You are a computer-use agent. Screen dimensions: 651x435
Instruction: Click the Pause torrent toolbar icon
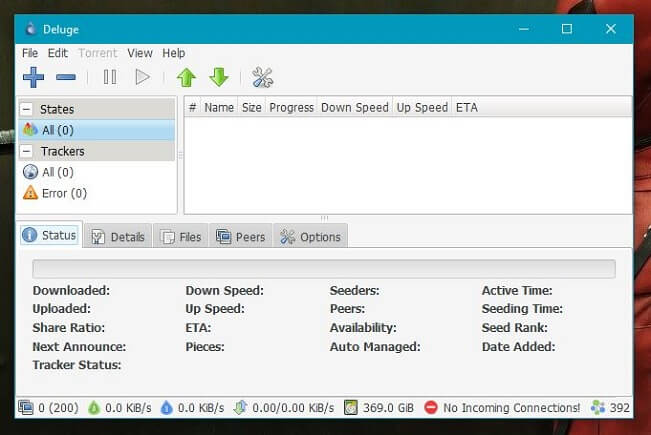(x=110, y=77)
